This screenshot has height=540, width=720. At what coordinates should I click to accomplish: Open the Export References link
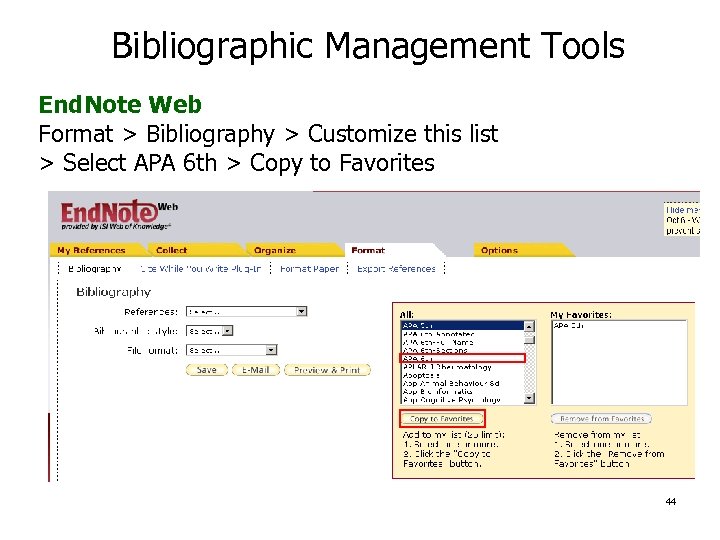click(396, 269)
